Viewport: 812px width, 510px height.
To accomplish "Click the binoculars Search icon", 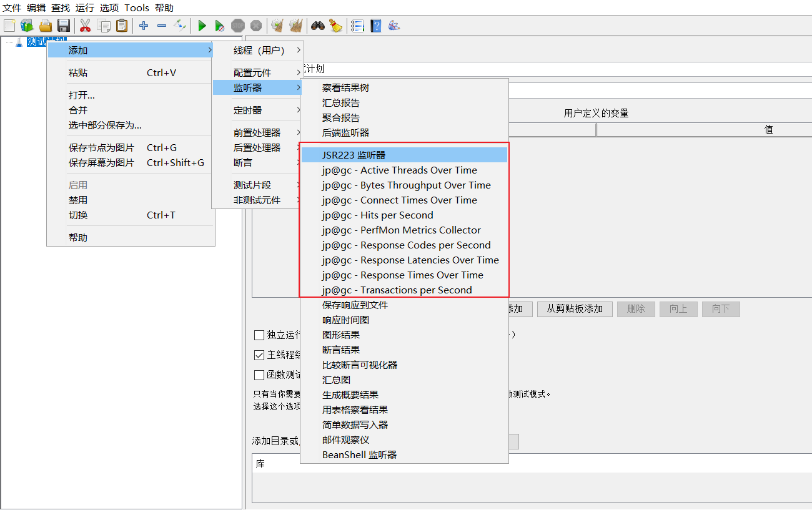I will (318, 26).
